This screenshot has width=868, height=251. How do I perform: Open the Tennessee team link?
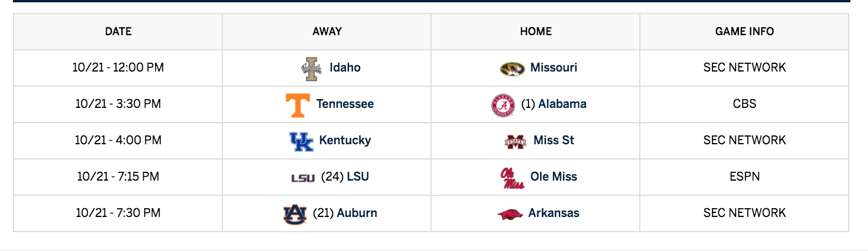click(345, 104)
